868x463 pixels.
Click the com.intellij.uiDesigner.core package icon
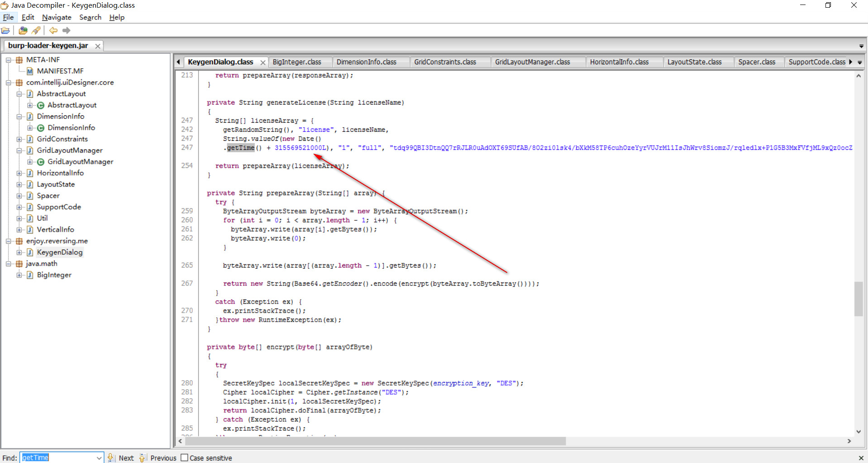pyautogui.click(x=19, y=82)
